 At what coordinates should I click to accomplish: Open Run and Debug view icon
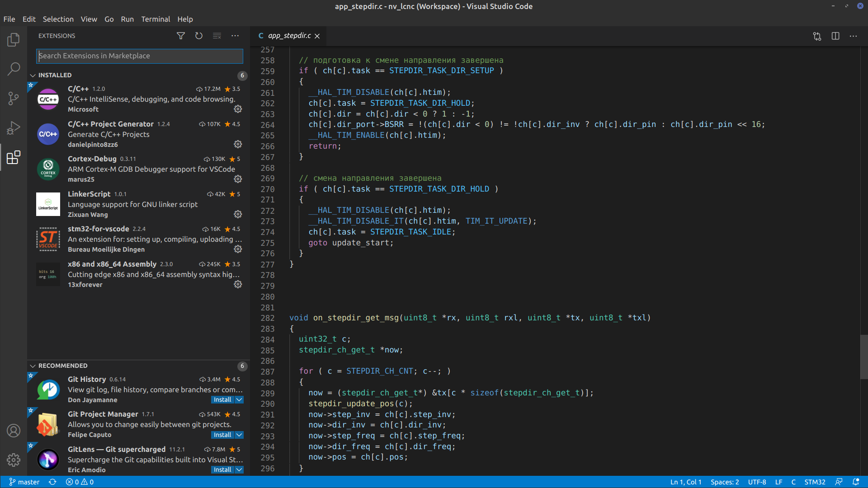(14, 128)
